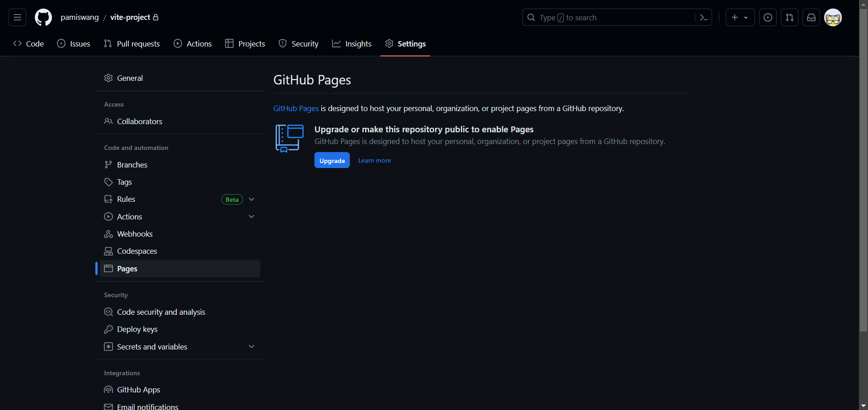Viewport: 868px width, 410px height.
Task: Go to the Projects tab
Action: click(x=245, y=44)
